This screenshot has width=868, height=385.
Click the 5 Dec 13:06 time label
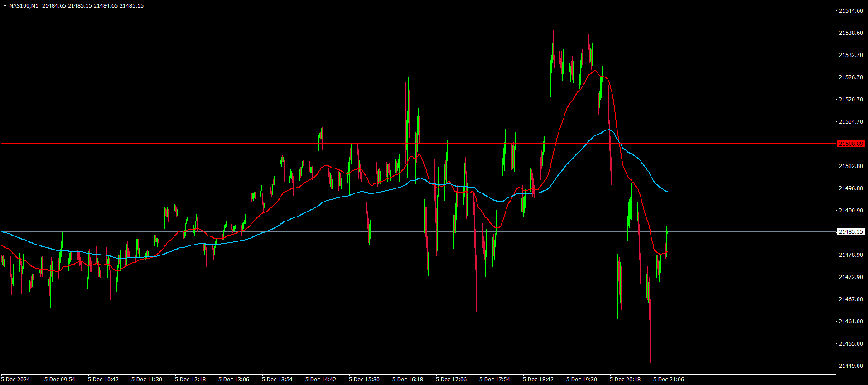click(x=234, y=380)
